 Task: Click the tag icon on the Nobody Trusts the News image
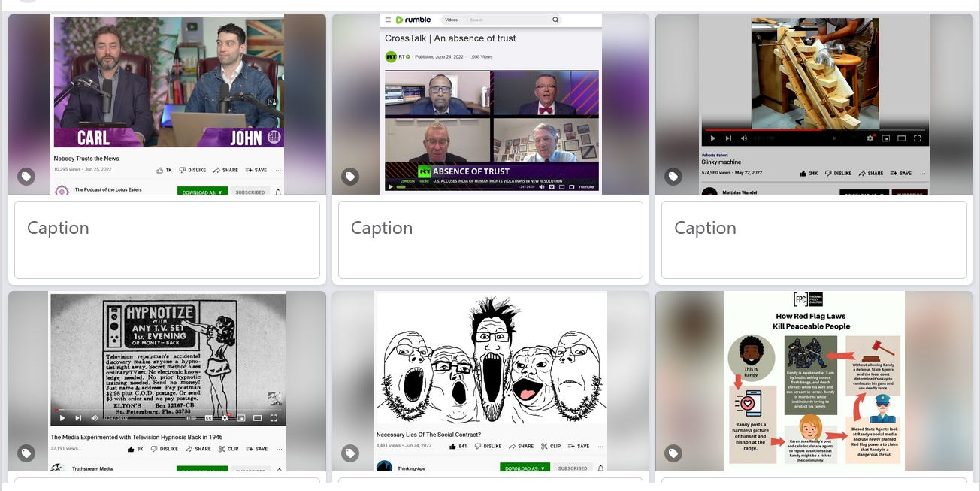pos(26,177)
